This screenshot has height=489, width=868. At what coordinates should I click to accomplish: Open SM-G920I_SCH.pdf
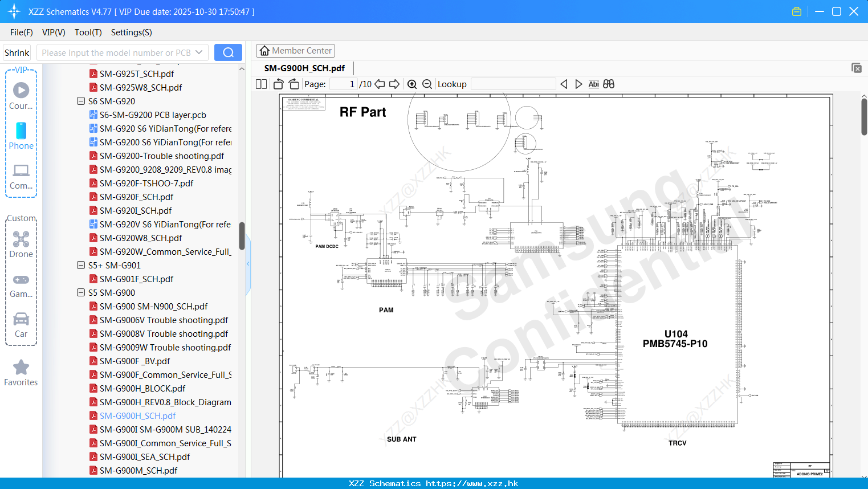131,210
